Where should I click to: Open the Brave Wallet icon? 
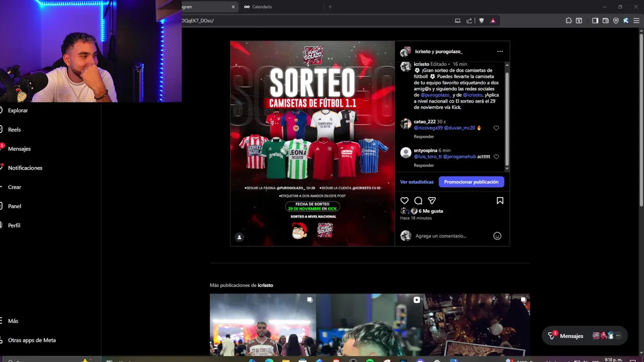pos(606,21)
